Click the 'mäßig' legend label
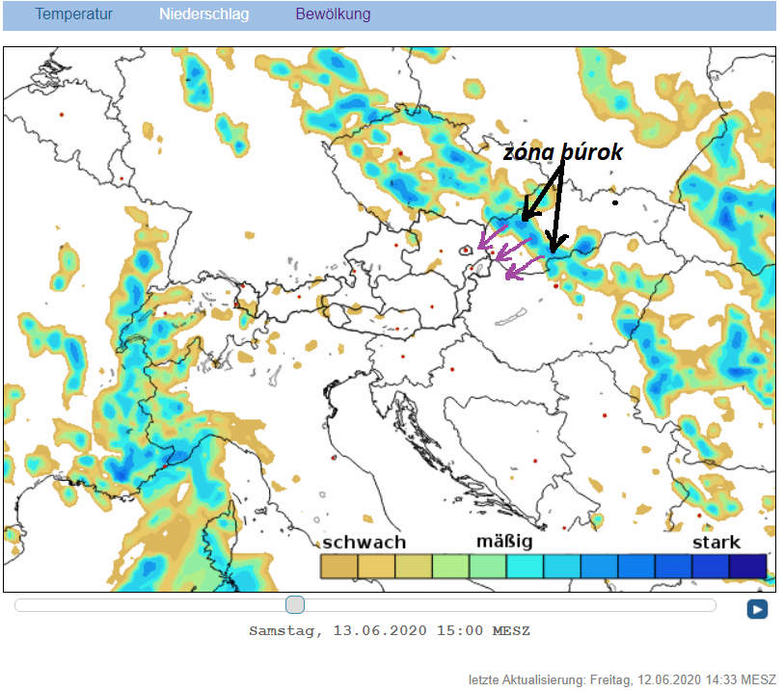Image resolution: width=784 pixels, height=691 pixels. (504, 542)
